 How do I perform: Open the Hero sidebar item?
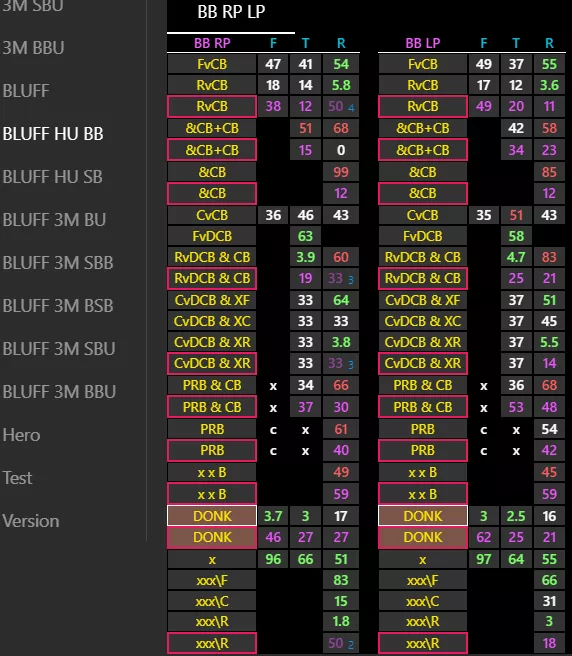21,435
